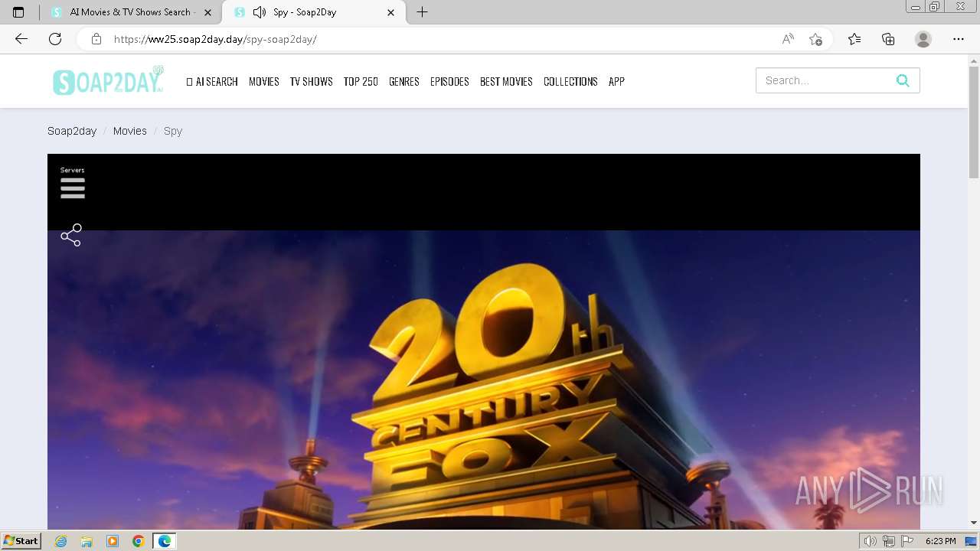Open the browser profile avatar

tap(923, 39)
